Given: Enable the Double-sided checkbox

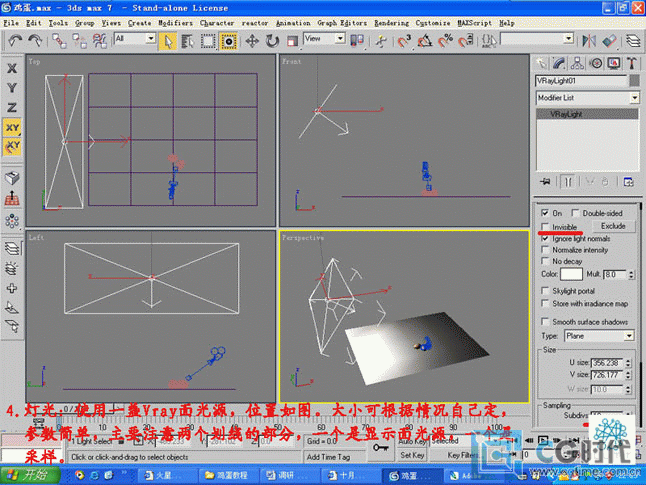Looking at the screenshot, I should click(575, 213).
